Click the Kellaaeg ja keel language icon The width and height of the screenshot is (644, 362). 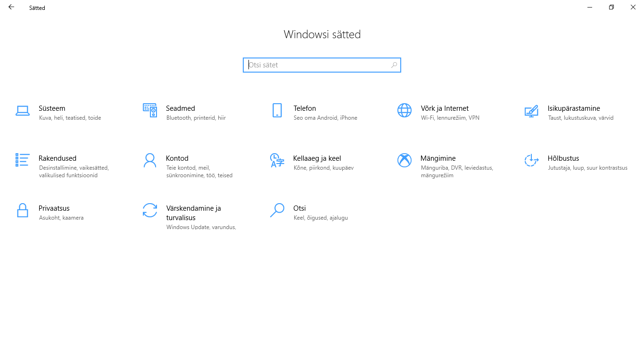point(277,160)
